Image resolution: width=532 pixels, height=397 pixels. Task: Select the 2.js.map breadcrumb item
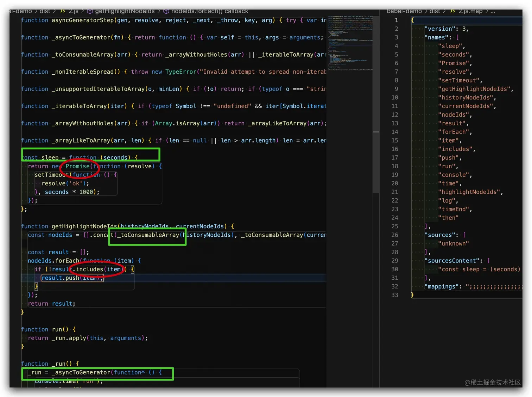pyautogui.click(x=470, y=11)
